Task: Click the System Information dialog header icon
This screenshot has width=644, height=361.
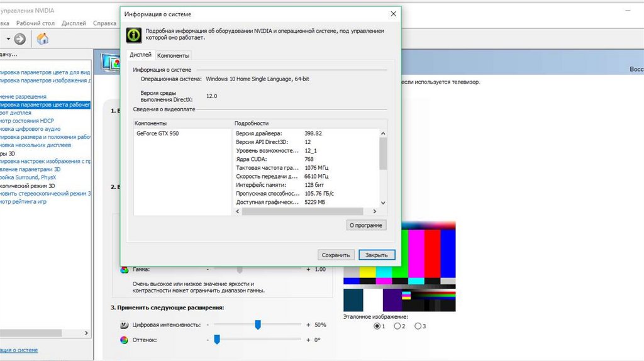Action: [x=133, y=35]
